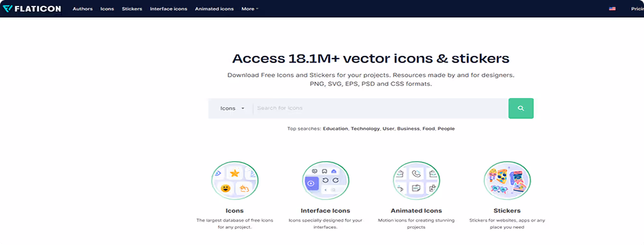Click the Icons category heading
Image resolution: width=644 pixels, height=245 pixels.
pyautogui.click(x=235, y=211)
